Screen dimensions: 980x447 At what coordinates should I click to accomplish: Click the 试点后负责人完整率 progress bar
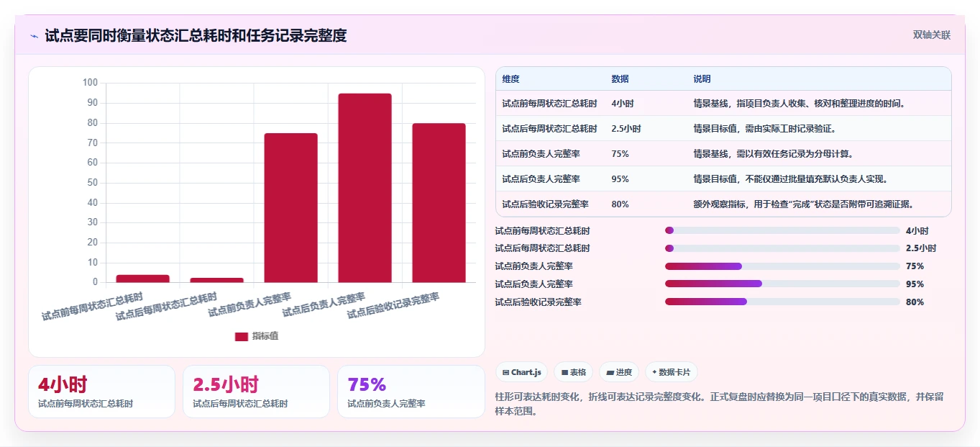(x=782, y=284)
